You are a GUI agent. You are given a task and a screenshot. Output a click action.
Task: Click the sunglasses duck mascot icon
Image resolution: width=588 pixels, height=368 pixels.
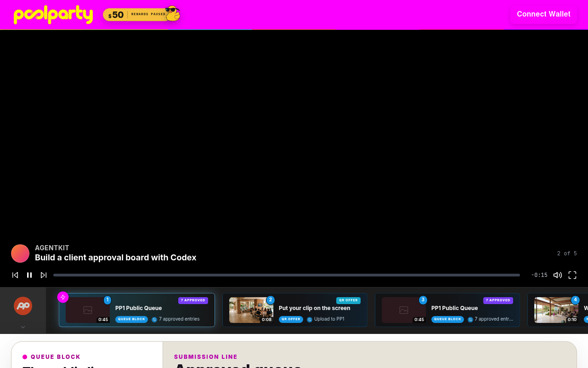173,13
